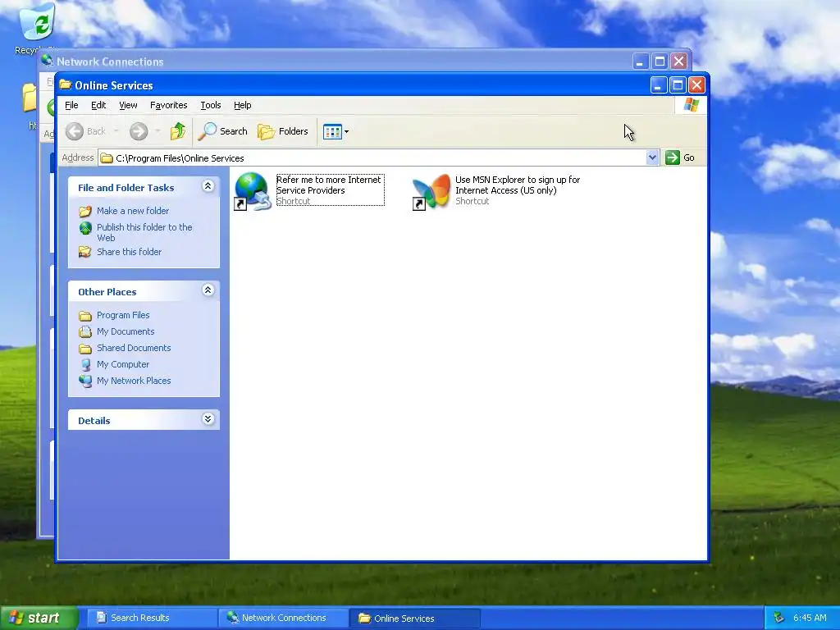Click the Back arrow toolbar button
The width and height of the screenshot is (840, 630).
tap(85, 131)
